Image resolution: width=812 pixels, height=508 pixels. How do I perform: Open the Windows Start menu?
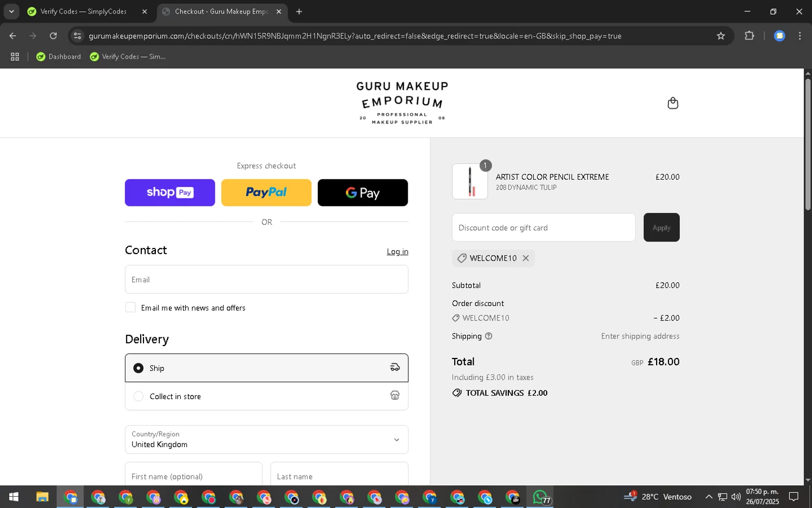click(14, 497)
